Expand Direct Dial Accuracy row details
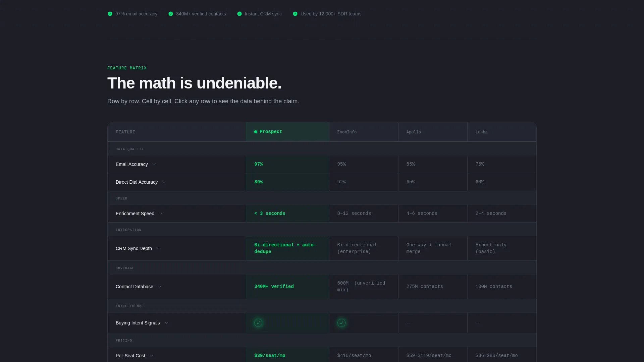 tap(164, 182)
